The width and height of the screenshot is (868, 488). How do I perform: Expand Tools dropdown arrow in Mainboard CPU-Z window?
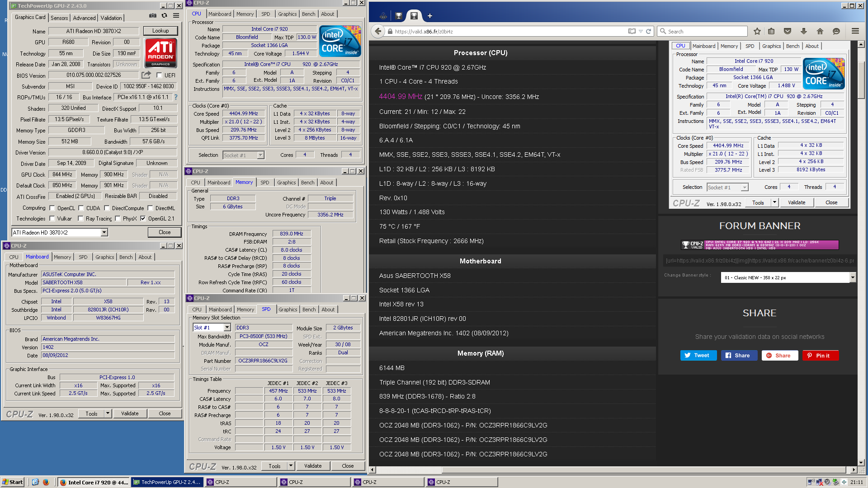(x=108, y=413)
